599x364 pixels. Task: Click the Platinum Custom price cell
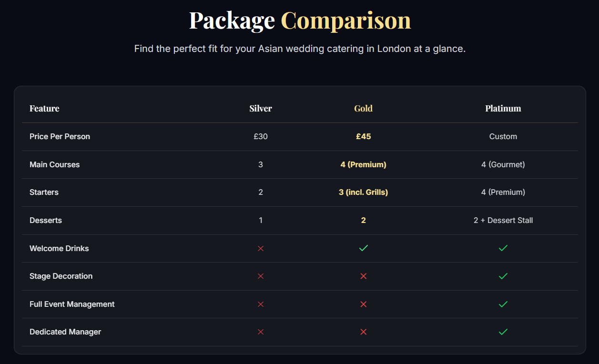503,137
